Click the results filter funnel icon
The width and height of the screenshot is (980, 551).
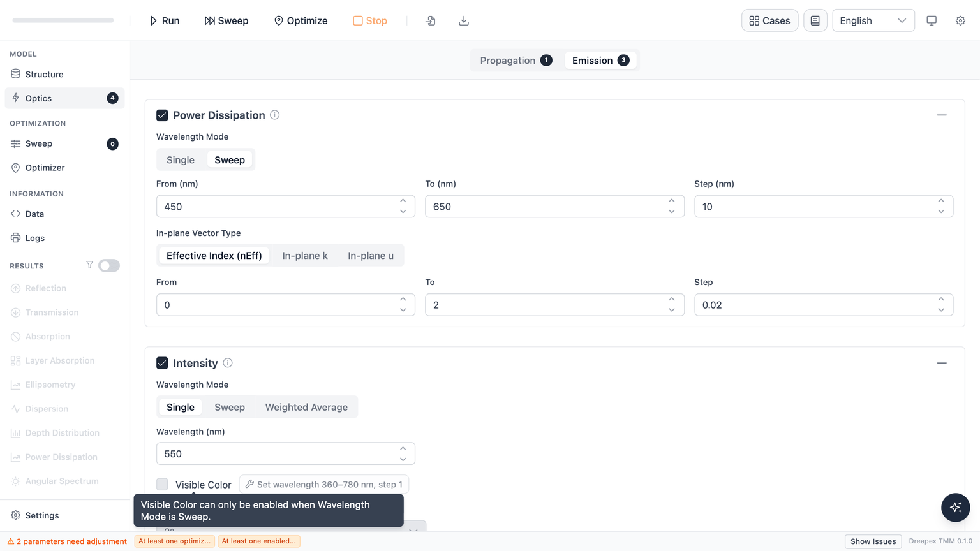(x=89, y=265)
